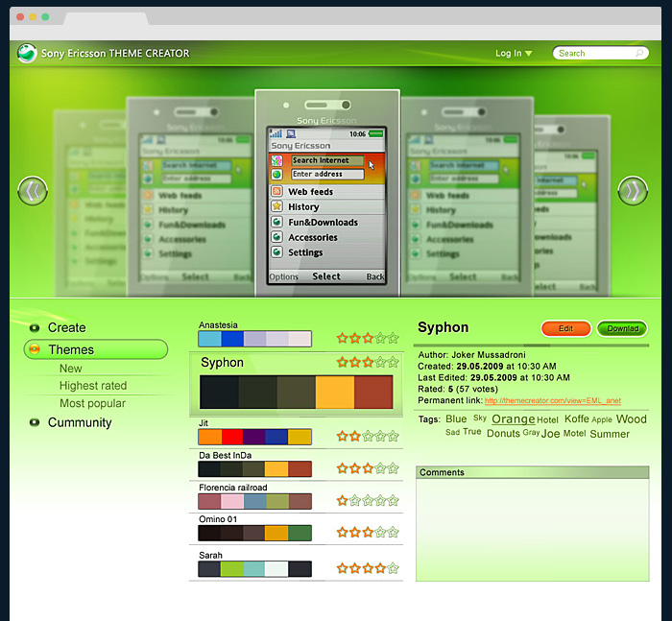Click the bullet icon beside Create
Screen dimensions: 672x621
click(35, 328)
